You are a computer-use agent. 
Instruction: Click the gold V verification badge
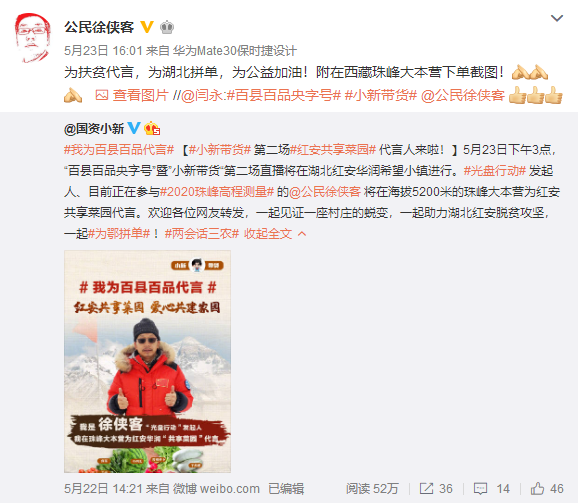point(147,27)
